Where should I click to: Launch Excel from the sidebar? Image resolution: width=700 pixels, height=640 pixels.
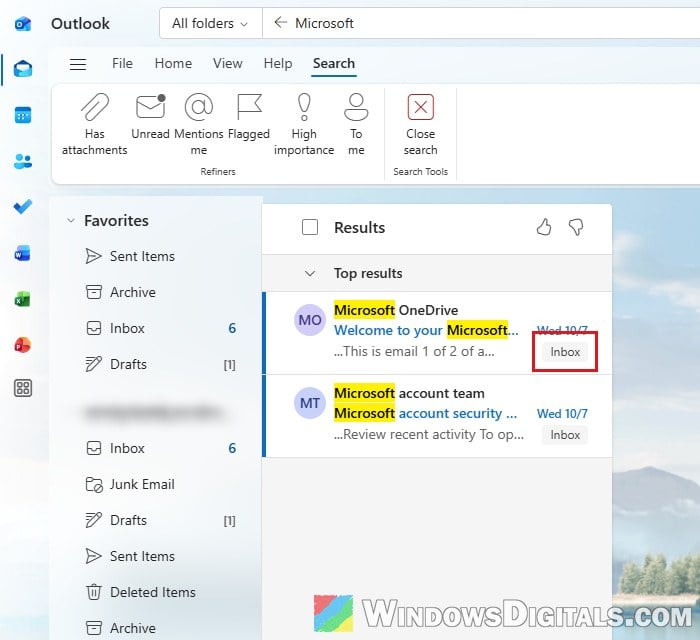point(23,299)
